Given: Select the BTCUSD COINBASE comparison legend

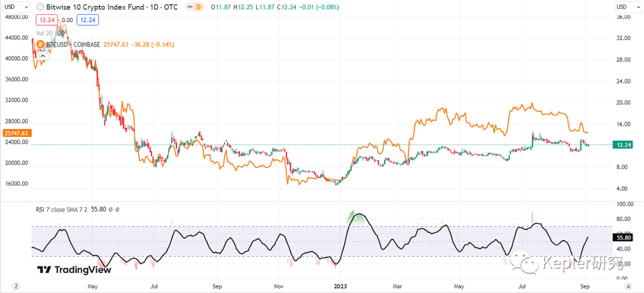Looking at the screenshot, I should click(x=73, y=44).
